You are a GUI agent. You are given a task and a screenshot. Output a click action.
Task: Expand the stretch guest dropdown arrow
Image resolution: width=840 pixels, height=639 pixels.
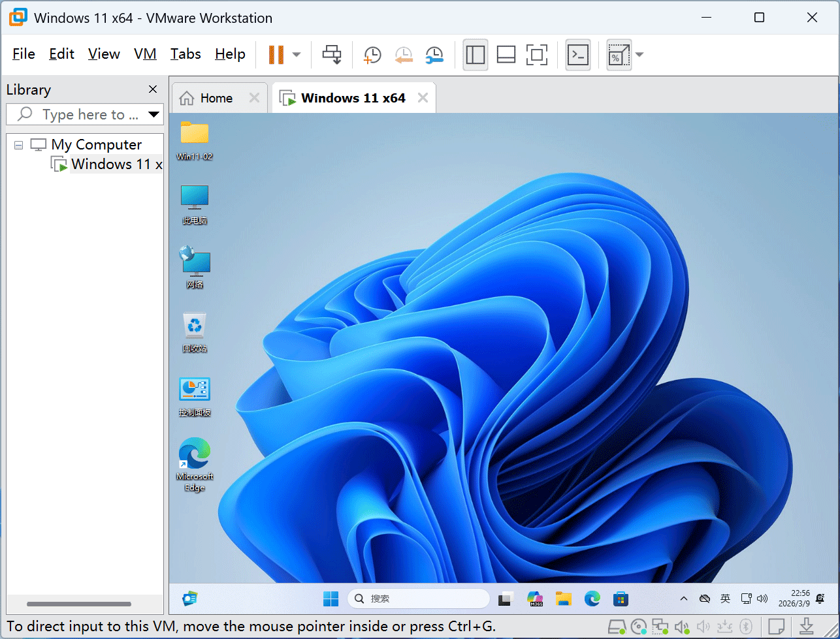(x=639, y=55)
